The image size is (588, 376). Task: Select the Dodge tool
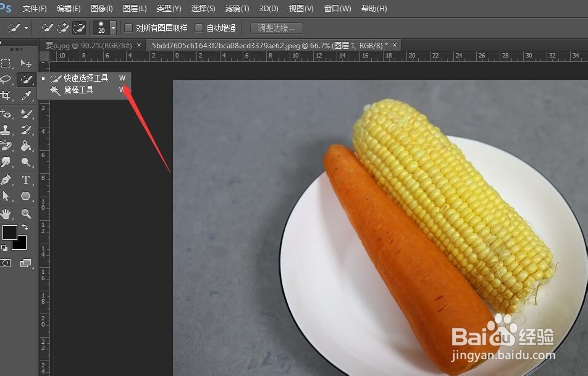coord(26,162)
